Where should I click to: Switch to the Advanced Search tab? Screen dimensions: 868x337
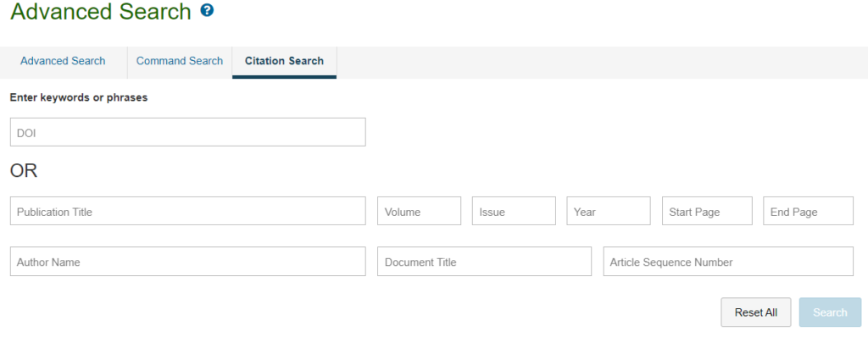point(63,61)
